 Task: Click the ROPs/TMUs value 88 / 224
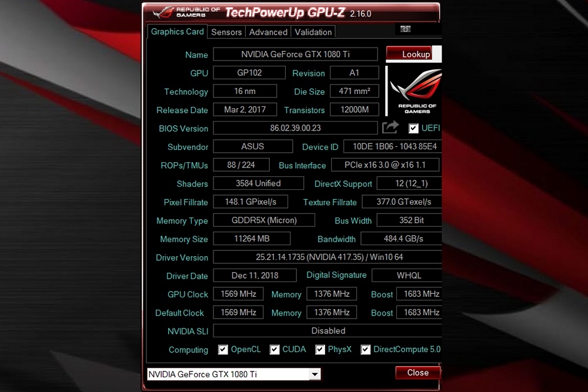coord(241,165)
